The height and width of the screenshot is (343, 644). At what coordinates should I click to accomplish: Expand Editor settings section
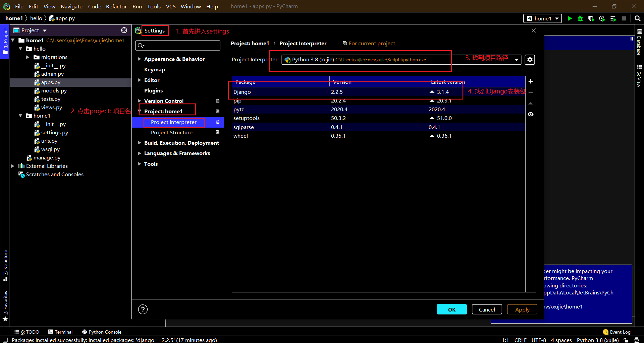[x=139, y=80]
